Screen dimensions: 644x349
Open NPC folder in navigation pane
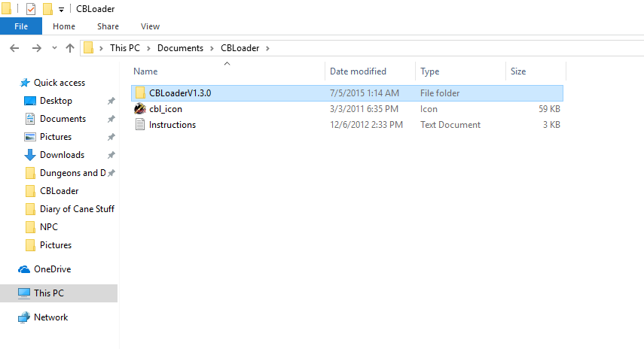(49, 227)
